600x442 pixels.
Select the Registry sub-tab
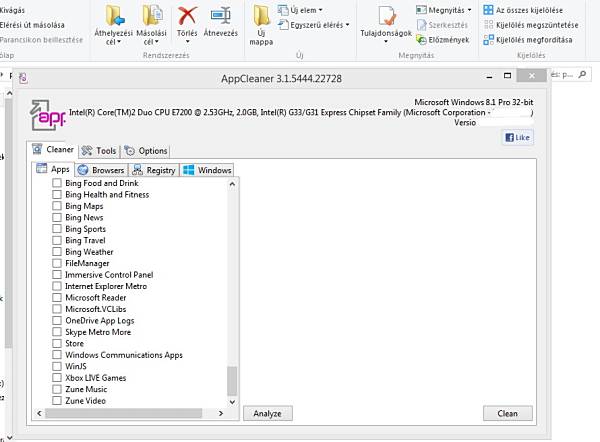tap(154, 170)
